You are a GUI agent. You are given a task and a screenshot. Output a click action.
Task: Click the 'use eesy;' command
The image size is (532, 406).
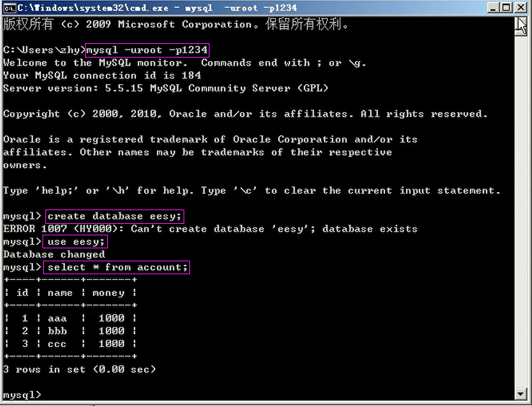click(76, 242)
